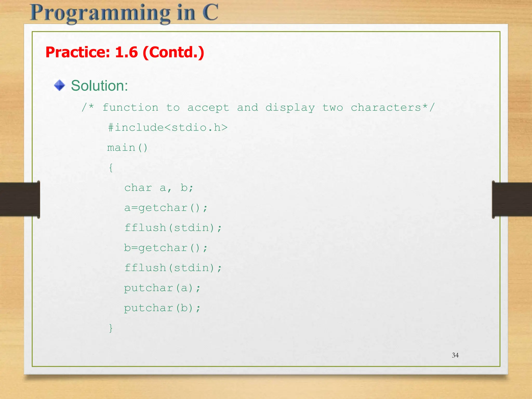This screenshot has height=399, width=532.
Task: Click the 'main()' code line
Action: pyautogui.click(x=127, y=148)
